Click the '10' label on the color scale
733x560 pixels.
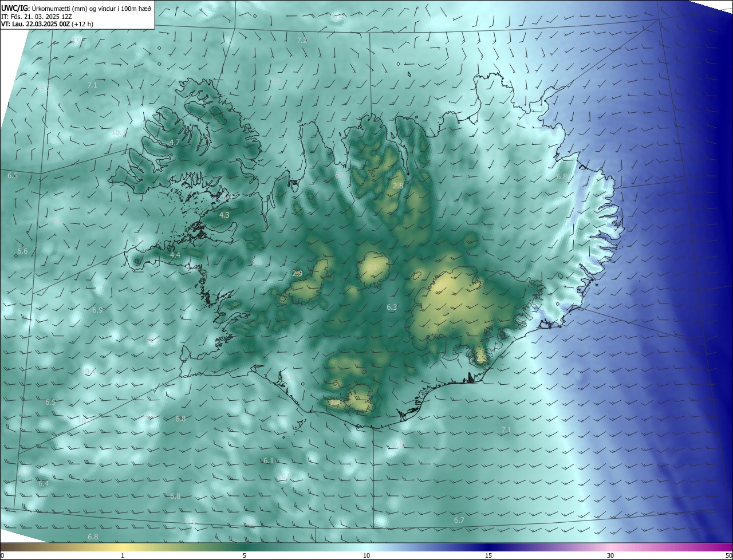[x=366, y=555]
